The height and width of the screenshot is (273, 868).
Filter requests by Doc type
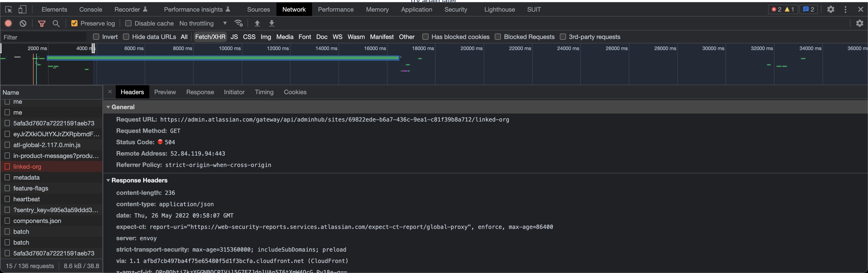[322, 37]
